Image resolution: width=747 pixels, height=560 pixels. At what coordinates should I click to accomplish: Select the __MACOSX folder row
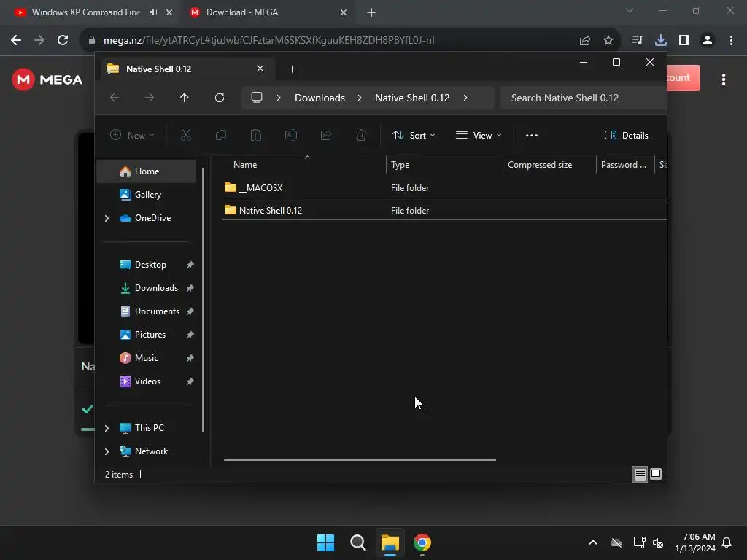point(444,188)
